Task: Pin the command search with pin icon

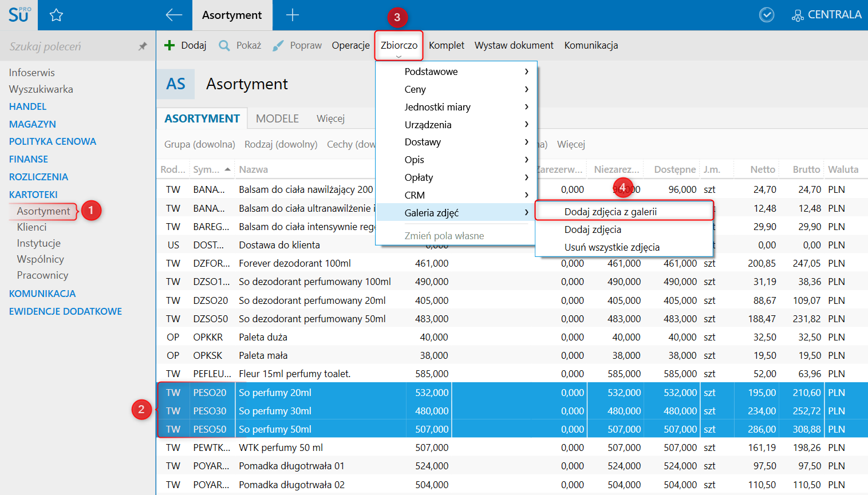Action: 143,46
